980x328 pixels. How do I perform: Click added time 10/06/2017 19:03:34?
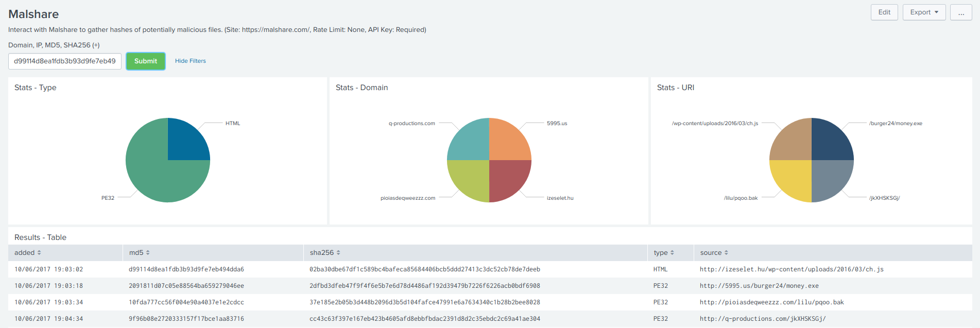[x=49, y=302]
